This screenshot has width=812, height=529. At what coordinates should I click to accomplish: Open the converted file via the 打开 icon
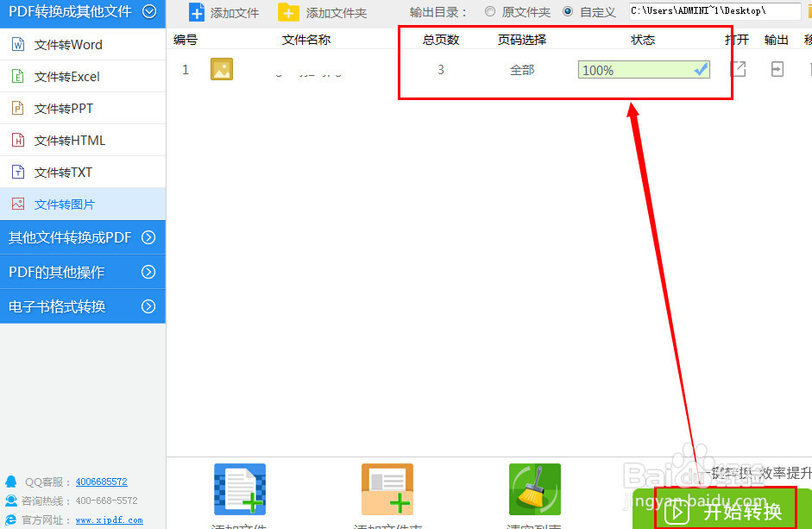click(738, 70)
